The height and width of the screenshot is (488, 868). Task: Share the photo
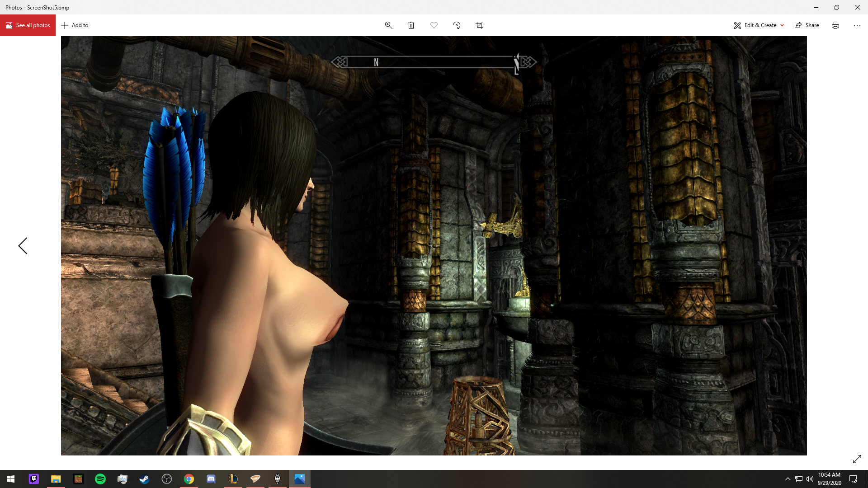pyautogui.click(x=807, y=25)
